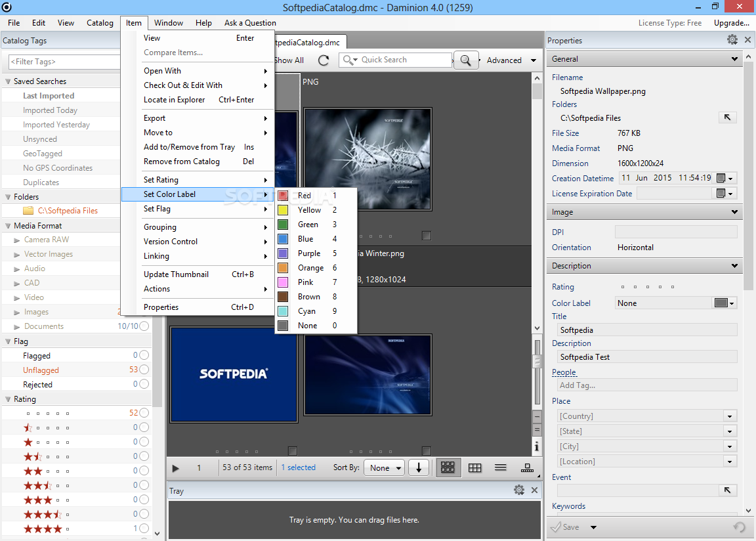
Task: Switch to large thumbnails view
Action: coord(448,467)
